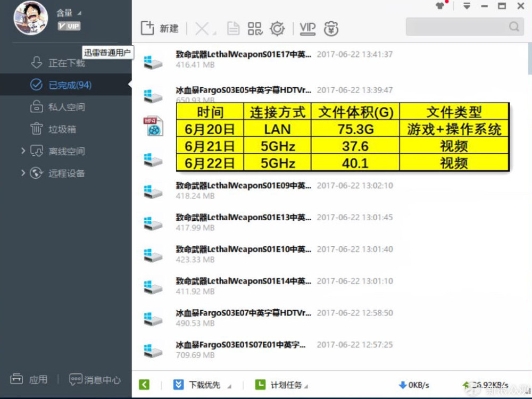Select the Completed (已完成) tab
Image resolution: width=532 pixels, height=399 pixels.
coord(61,85)
